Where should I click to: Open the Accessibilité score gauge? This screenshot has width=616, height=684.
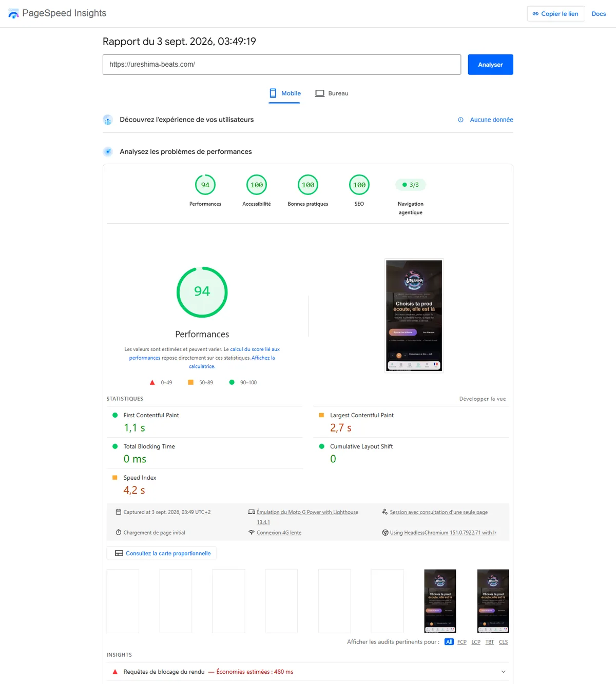(257, 185)
